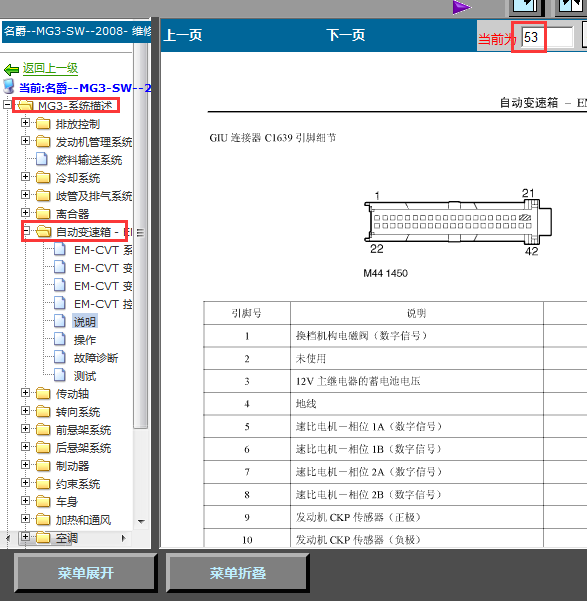
Task: Click table cell '换档机构电磁阀（数字信号）'
Action: pos(417,336)
